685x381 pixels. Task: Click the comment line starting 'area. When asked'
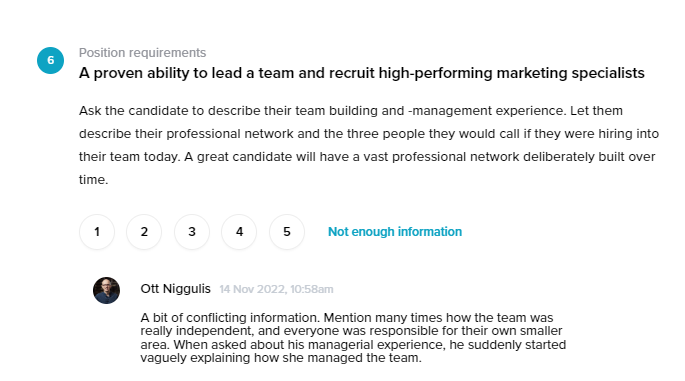(353, 345)
